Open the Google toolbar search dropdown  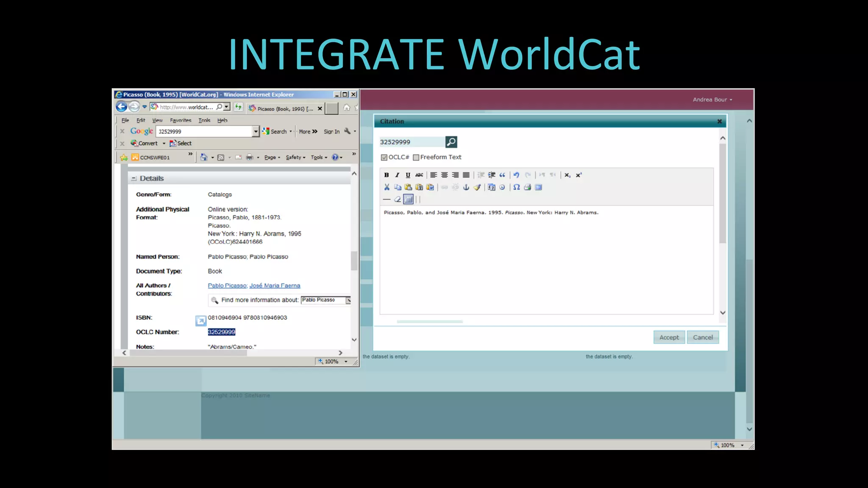[256, 132]
